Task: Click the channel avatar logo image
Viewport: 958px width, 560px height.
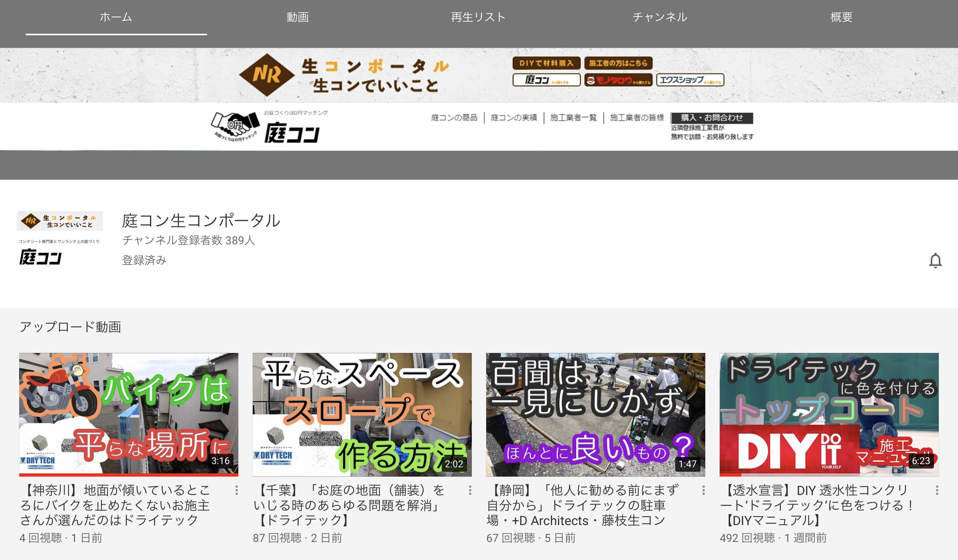Action: coord(60,239)
